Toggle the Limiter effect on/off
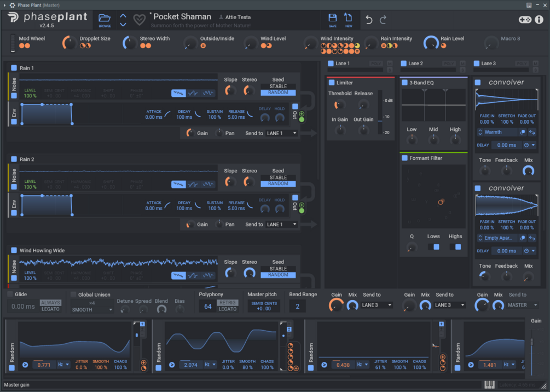Screen dimensions: 550x392 pos(332,83)
